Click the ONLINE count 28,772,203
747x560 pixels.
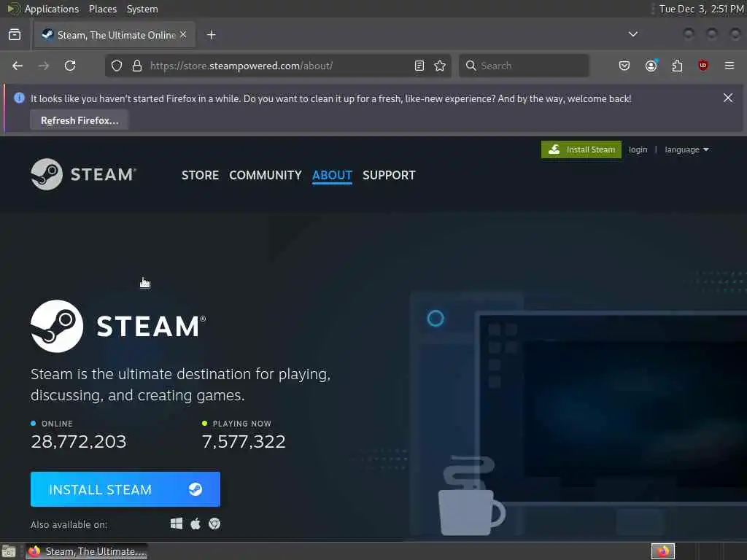click(x=79, y=441)
